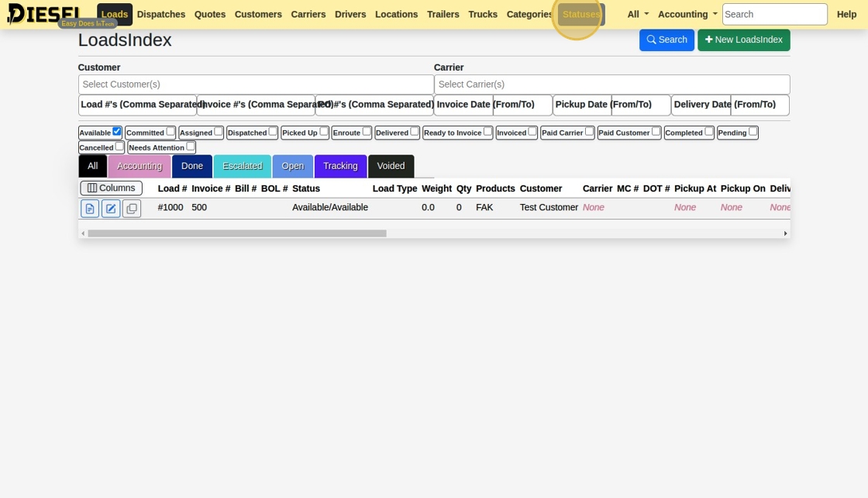Check the Cancelled filter
868x498 pixels.
point(119,147)
